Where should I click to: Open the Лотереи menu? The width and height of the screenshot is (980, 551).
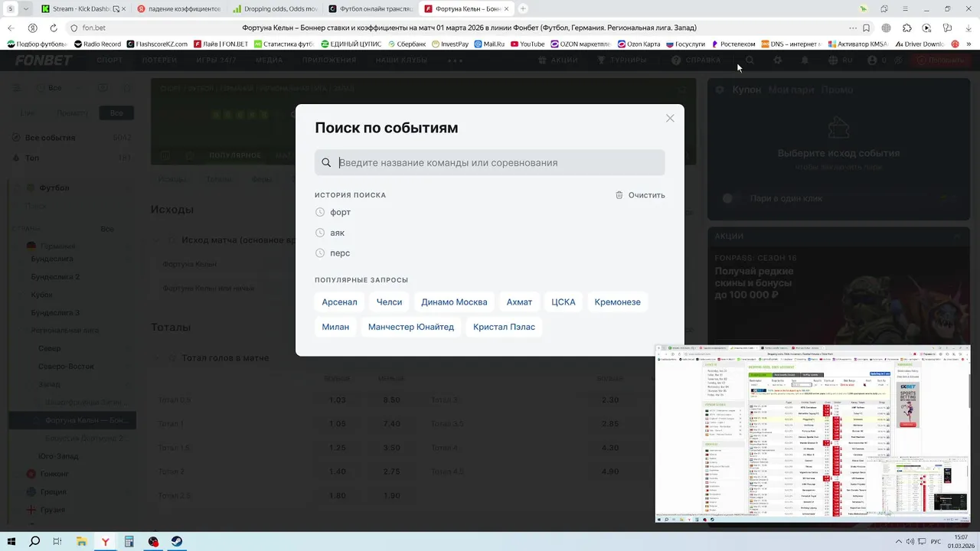[159, 60]
